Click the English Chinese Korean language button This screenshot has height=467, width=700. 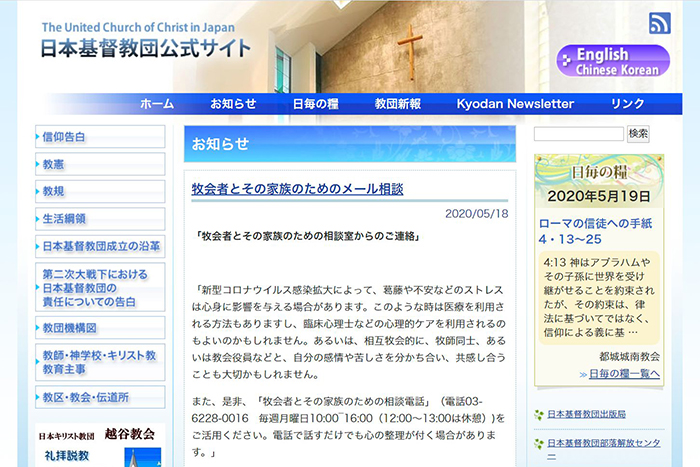[x=613, y=61]
